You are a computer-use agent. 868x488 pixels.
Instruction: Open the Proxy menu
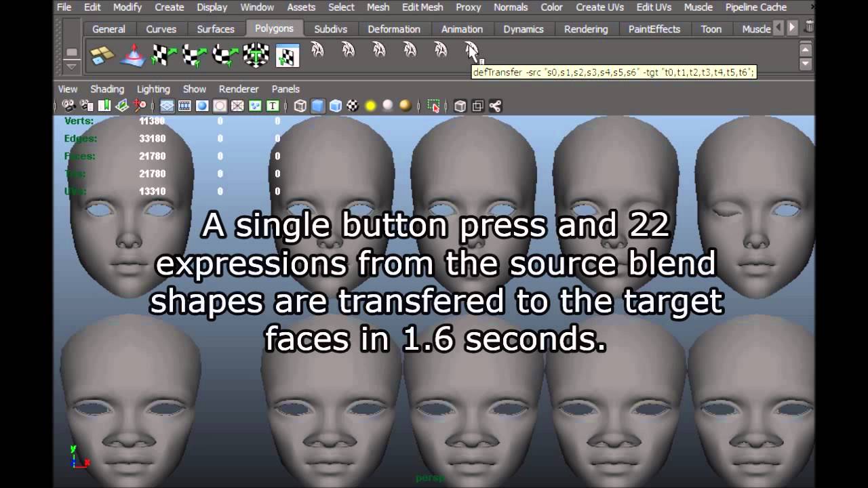468,7
